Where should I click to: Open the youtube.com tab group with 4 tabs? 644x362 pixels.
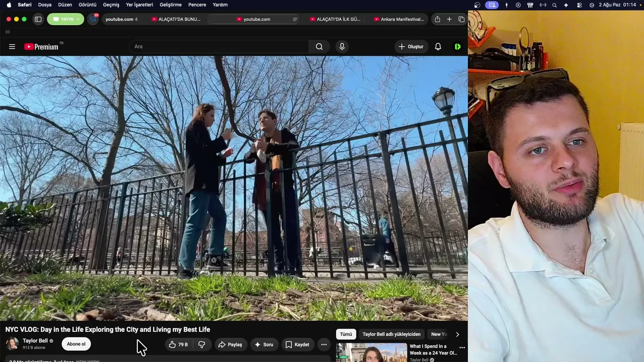click(121, 19)
